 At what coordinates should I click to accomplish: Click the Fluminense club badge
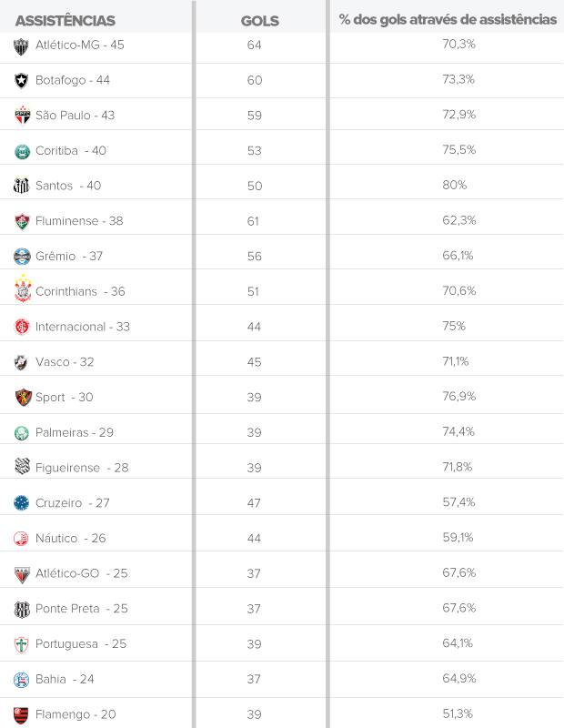[22, 221]
